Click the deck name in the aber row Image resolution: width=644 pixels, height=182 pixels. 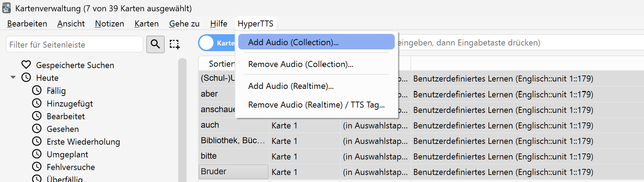pyautogui.click(x=503, y=95)
